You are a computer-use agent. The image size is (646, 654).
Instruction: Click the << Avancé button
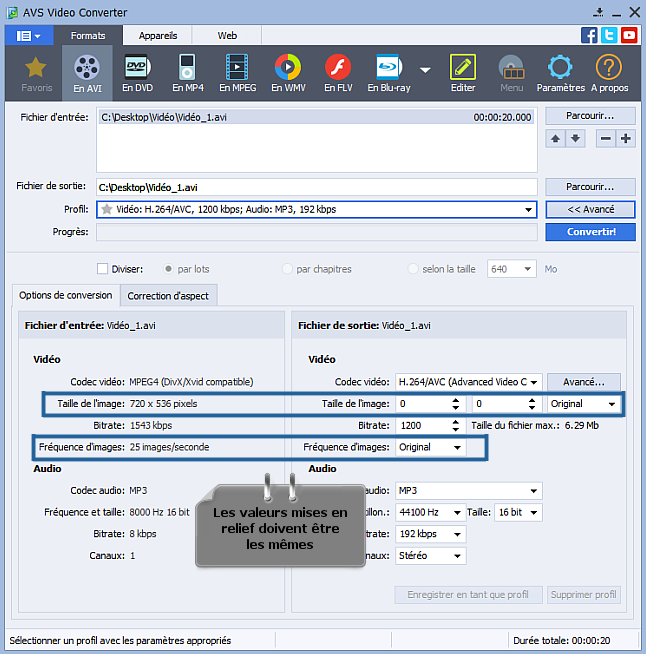point(590,210)
